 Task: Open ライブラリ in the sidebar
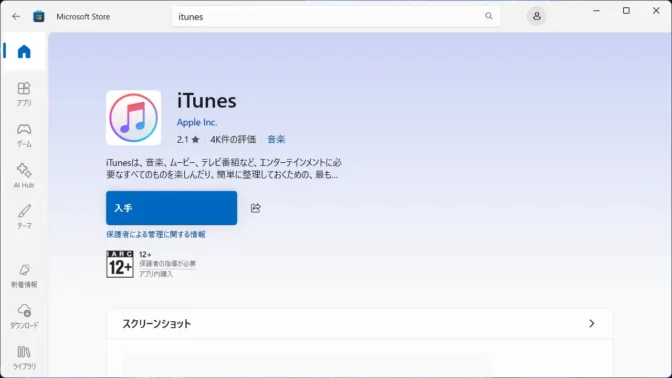(x=24, y=357)
